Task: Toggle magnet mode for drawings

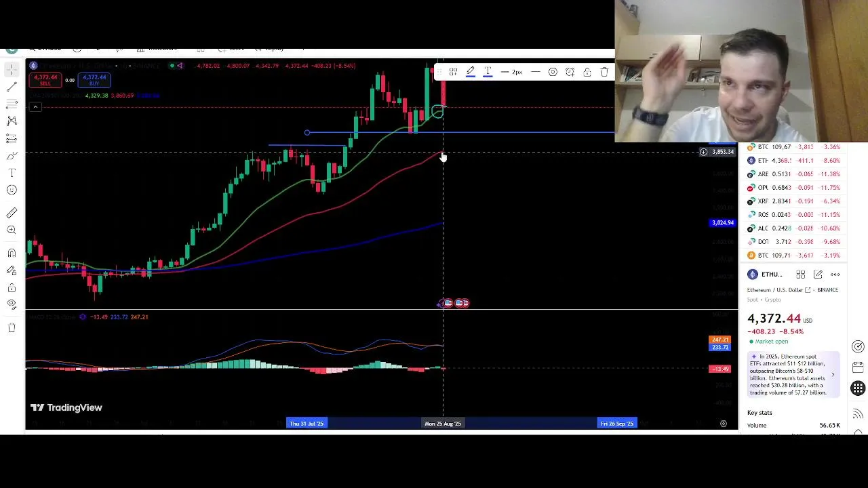Action: 12,253
